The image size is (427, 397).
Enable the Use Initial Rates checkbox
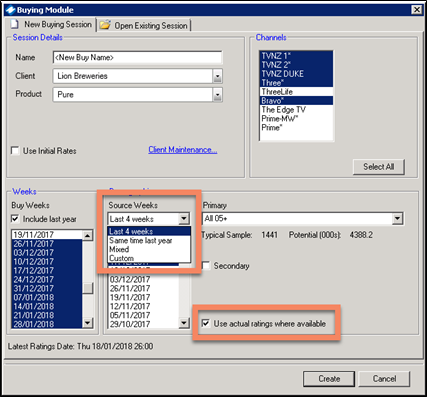(x=15, y=151)
